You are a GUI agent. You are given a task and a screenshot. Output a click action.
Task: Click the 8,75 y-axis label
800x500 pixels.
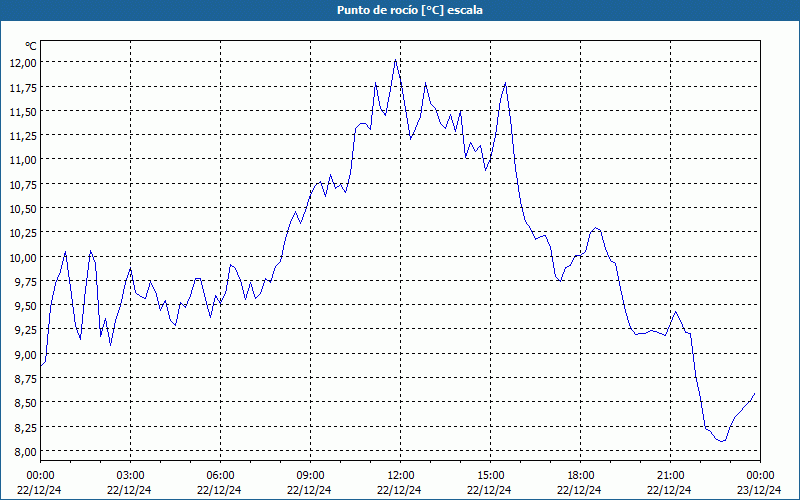[26, 379]
